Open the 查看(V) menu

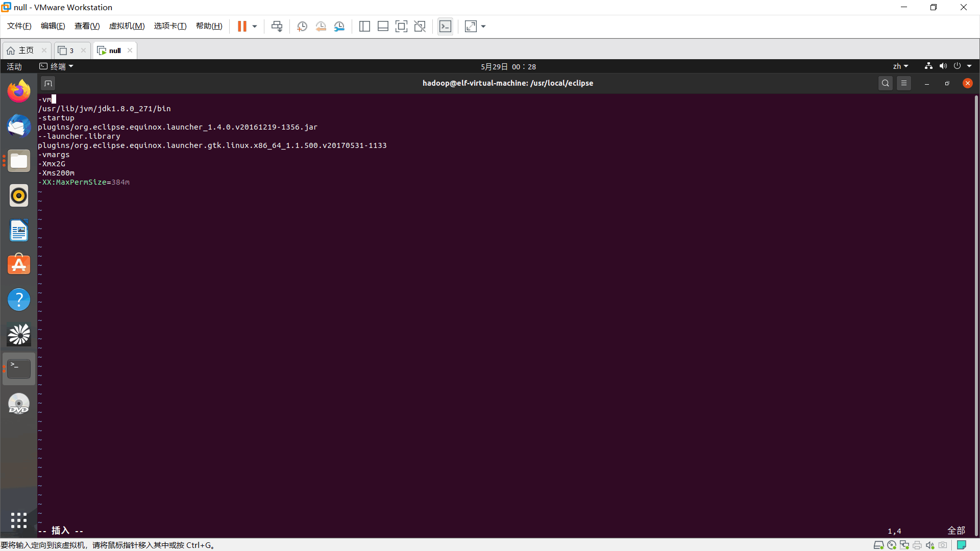coord(87,26)
